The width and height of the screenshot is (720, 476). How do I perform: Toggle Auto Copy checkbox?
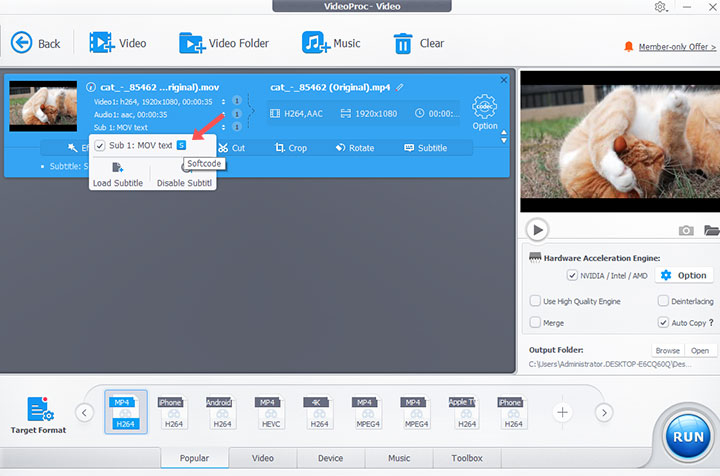[x=663, y=322]
